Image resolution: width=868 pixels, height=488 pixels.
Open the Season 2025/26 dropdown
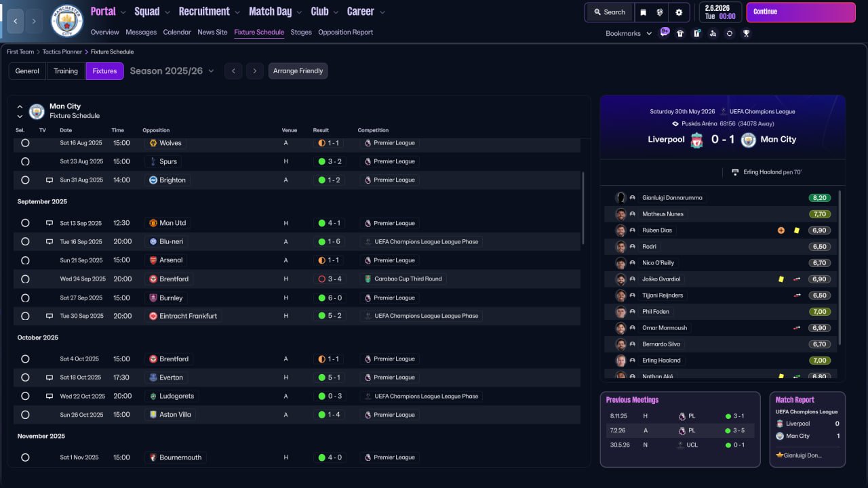coord(172,71)
